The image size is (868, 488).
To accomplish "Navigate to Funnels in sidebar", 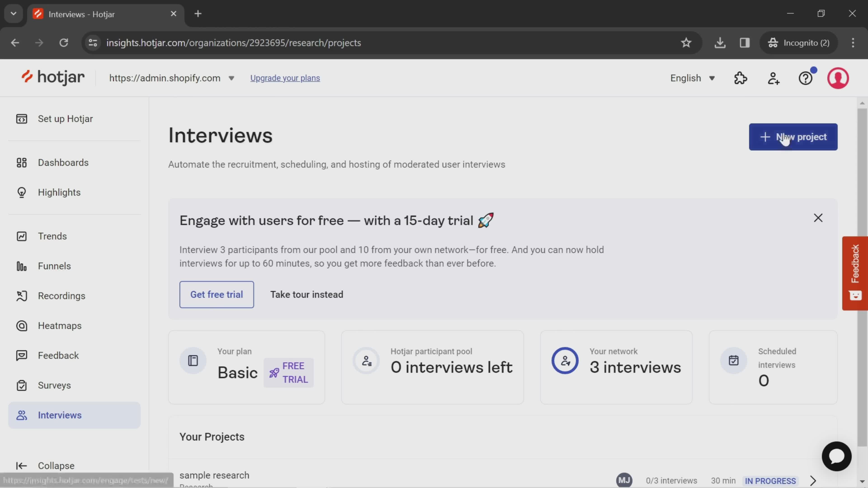I will coord(74,266).
